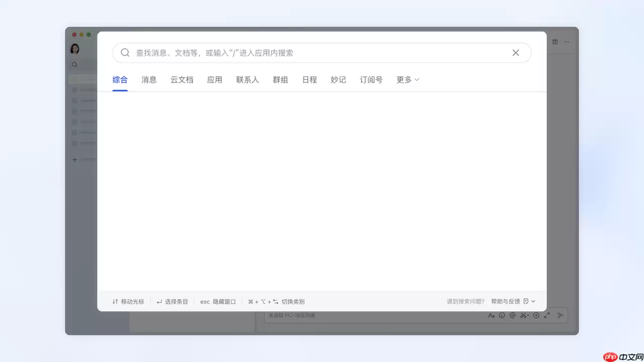Select the 日程 search tab
644x362 pixels.
point(309,79)
